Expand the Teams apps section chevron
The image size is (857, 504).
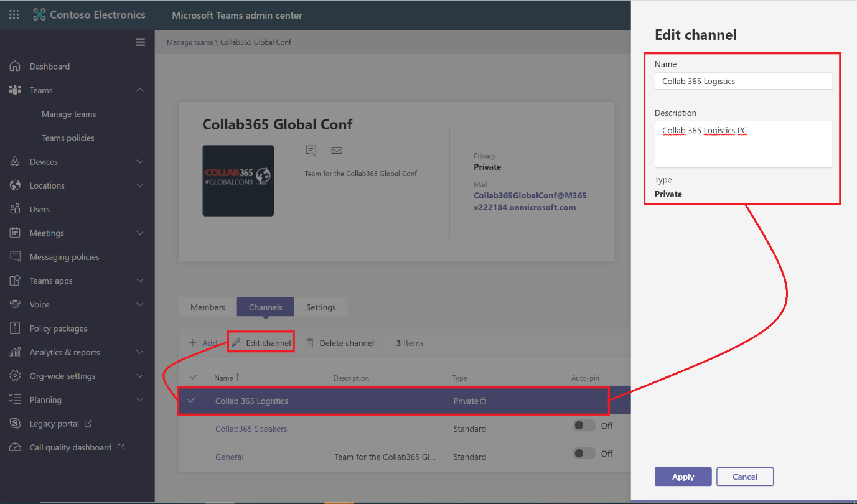pyautogui.click(x=139, y=281)
